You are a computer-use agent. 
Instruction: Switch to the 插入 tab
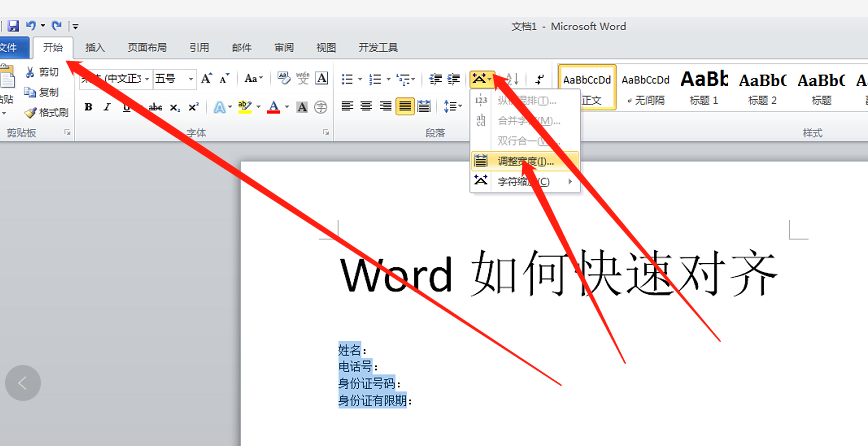(x=95, y=48)
